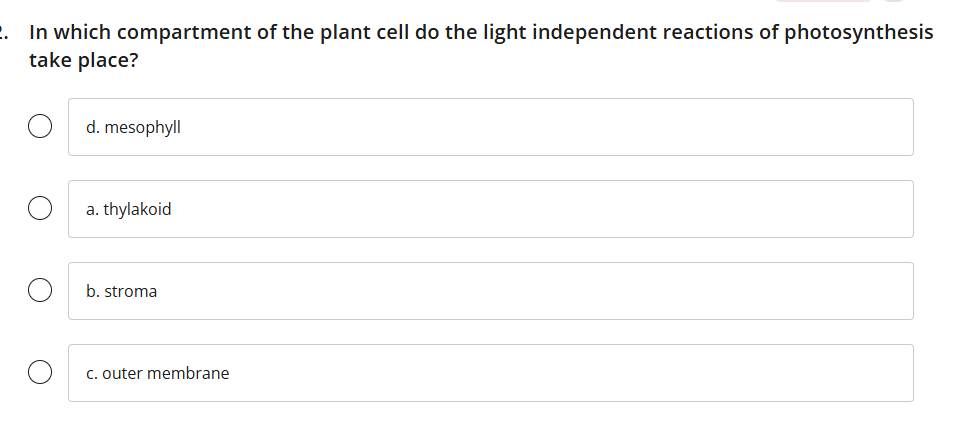Click the 'b. stroma' answer box

pos(490,291)
